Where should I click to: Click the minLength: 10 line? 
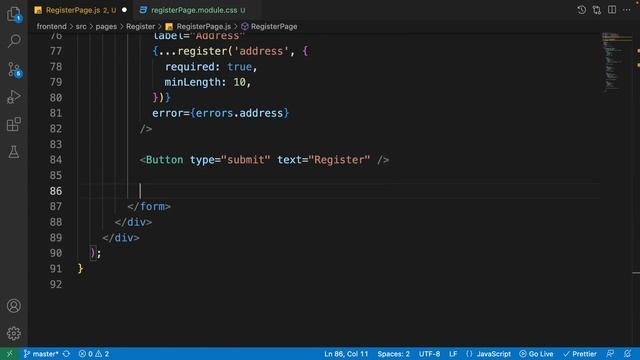click(207, 82)
